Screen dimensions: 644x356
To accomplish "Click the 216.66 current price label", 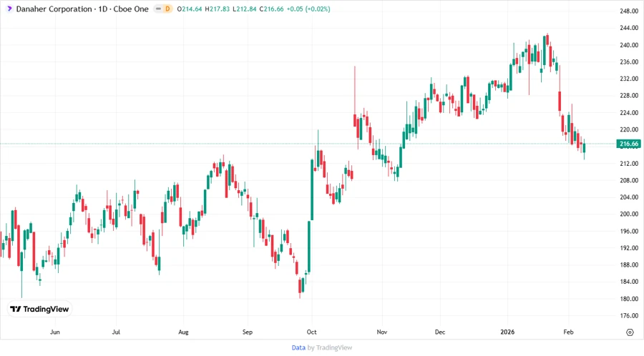I will click(x=629, y=144).
